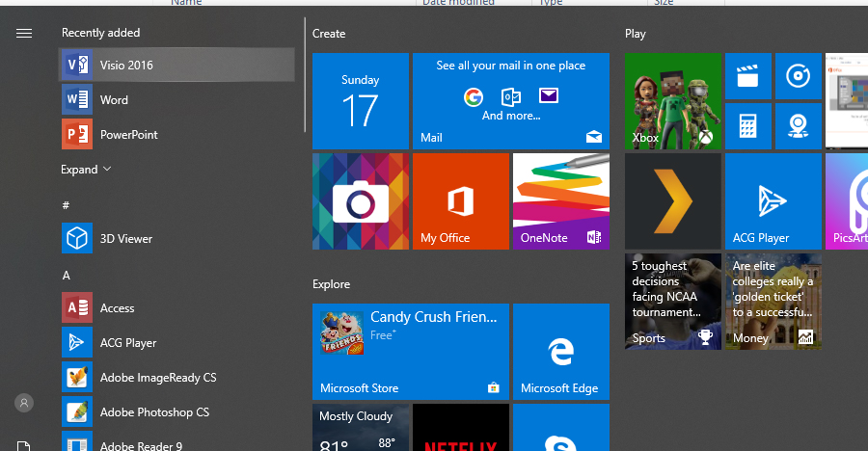Open PowerPoint from the app list
This screenshot has height=451, width=868.
click(176, 135)
